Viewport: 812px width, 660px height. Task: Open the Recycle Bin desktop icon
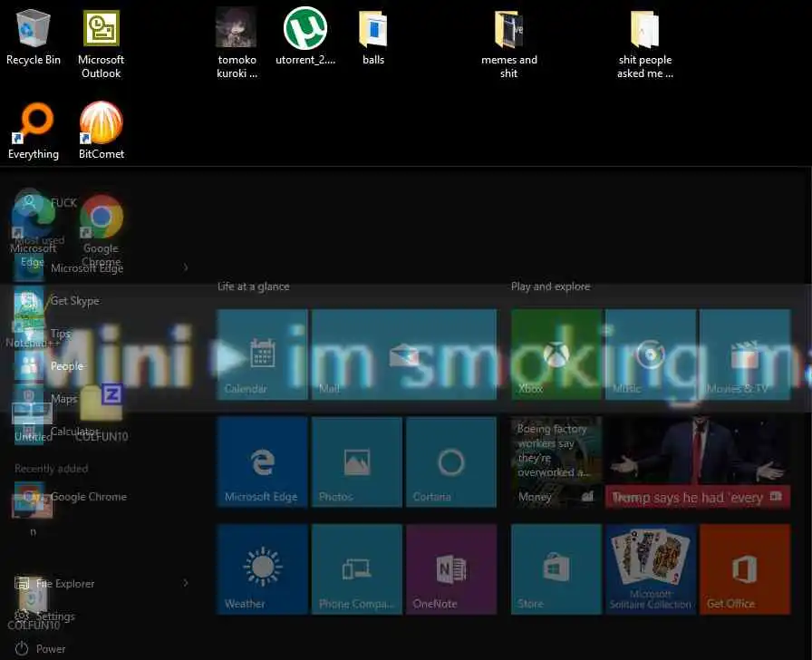[x=34, y=37]
